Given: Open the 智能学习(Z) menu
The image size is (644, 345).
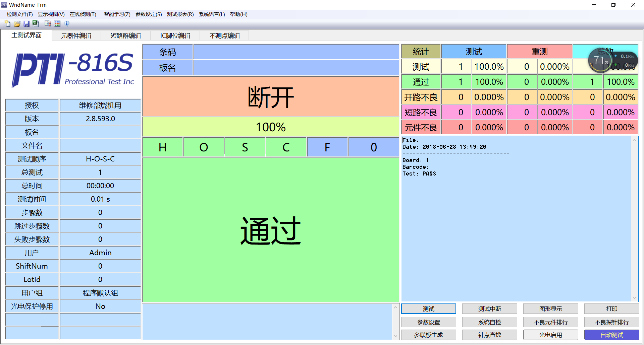Looking at the screenshot, I should coord(117,14).
